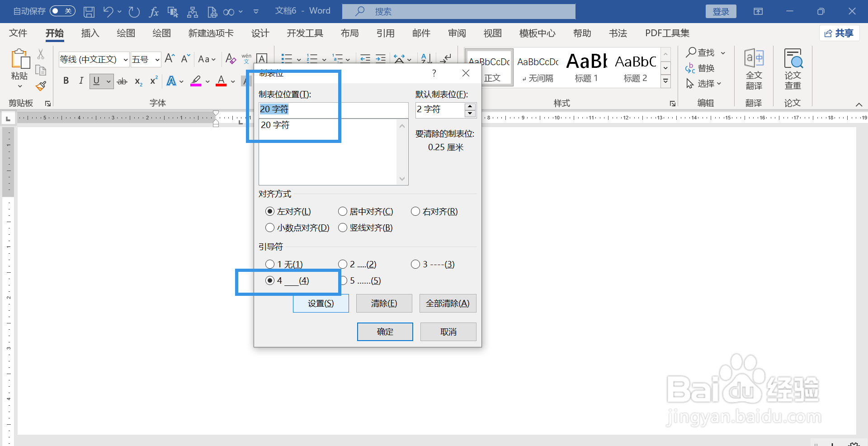Select the Format Painter brush icon
The height and width of the screenshot is (446, 868).
(x=41, y=86)
